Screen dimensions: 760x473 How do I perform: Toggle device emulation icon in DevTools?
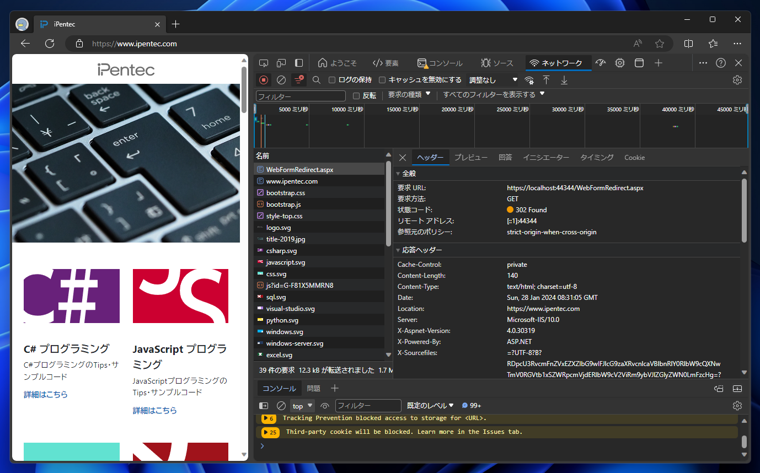pyautogui.click(x=282, y=63)
